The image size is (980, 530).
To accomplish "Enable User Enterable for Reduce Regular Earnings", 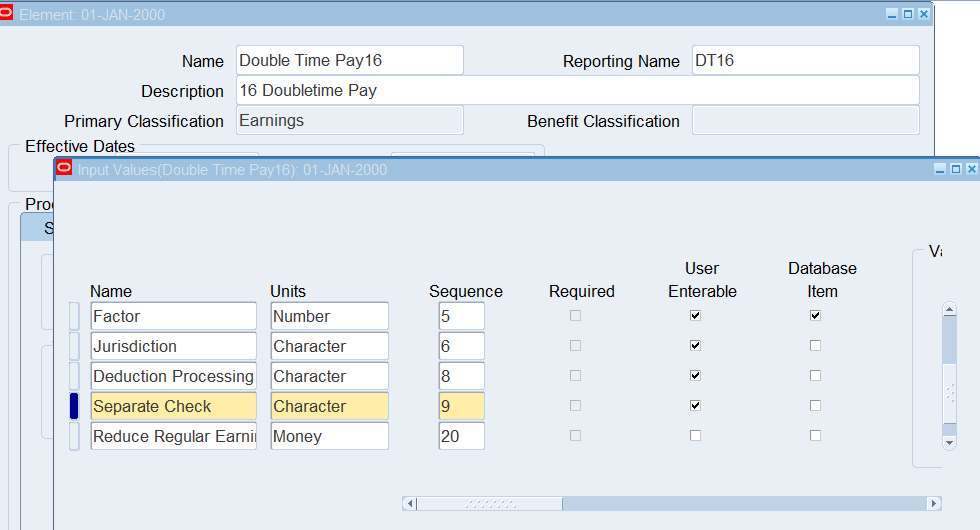I will tap(695, 436).
